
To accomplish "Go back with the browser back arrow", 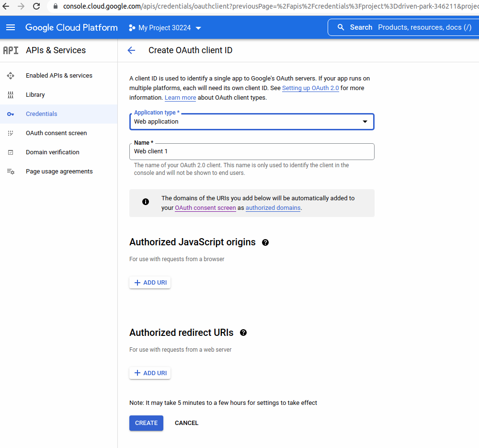I will (6, 6).
